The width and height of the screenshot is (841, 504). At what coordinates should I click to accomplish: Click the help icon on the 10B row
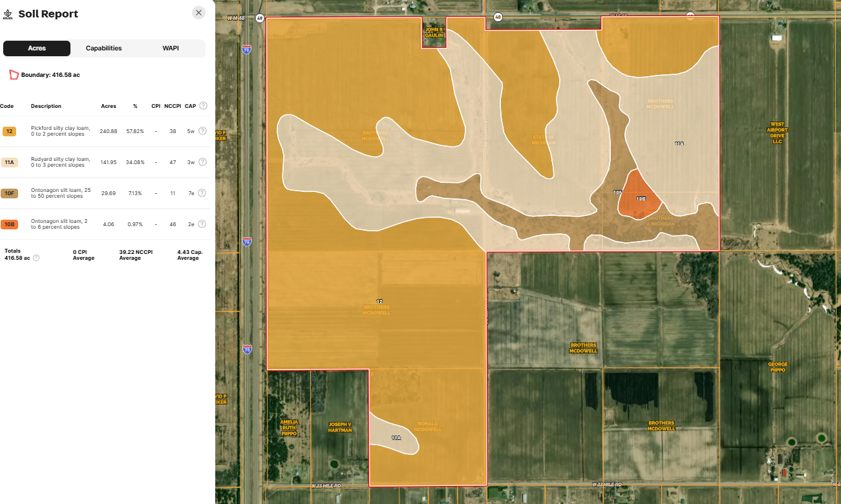tap(202, 224)
